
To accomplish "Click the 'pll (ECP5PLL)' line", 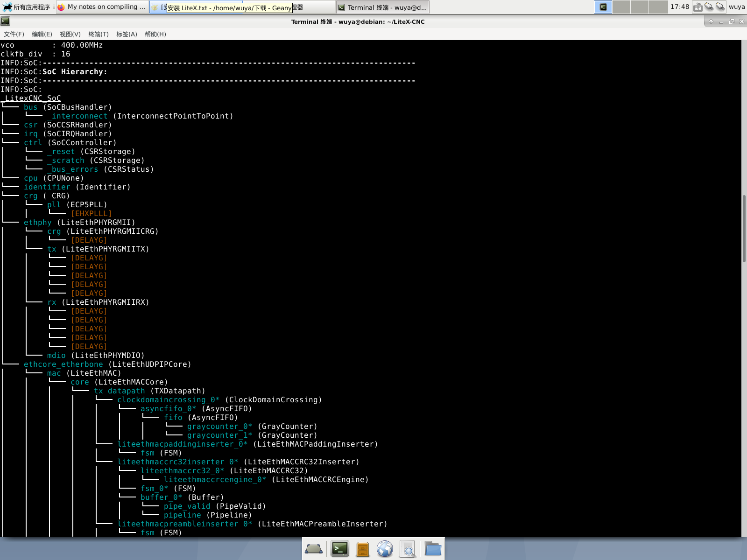I will (77, 205).
